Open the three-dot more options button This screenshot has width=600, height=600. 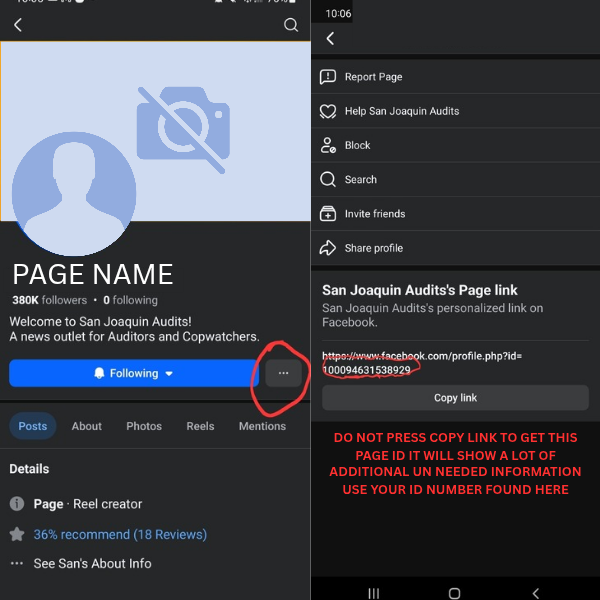pos(283,373)
